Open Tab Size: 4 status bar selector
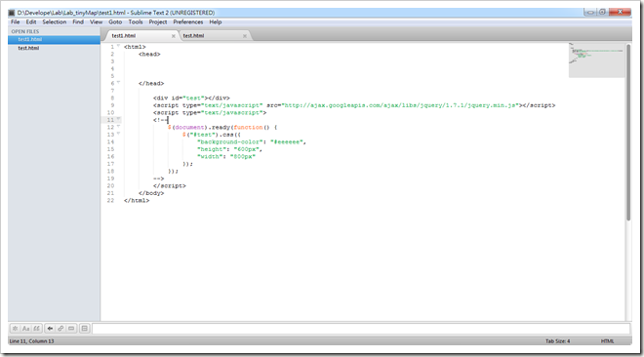 click(x=557, y=341)
